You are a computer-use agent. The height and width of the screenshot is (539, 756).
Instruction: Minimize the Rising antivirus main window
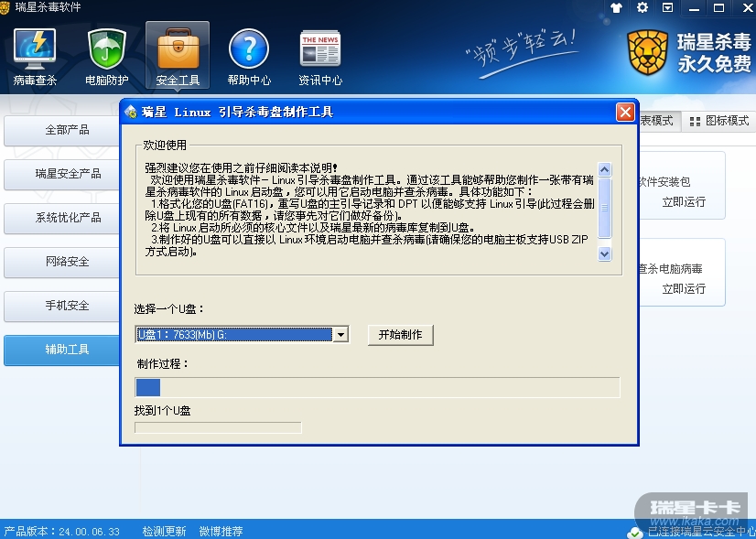point(694,8)
